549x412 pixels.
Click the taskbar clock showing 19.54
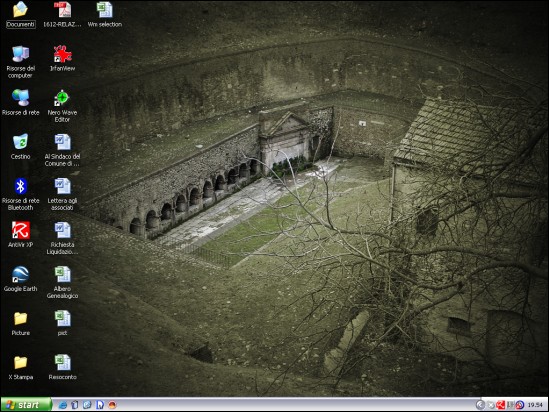coord(535,405)
